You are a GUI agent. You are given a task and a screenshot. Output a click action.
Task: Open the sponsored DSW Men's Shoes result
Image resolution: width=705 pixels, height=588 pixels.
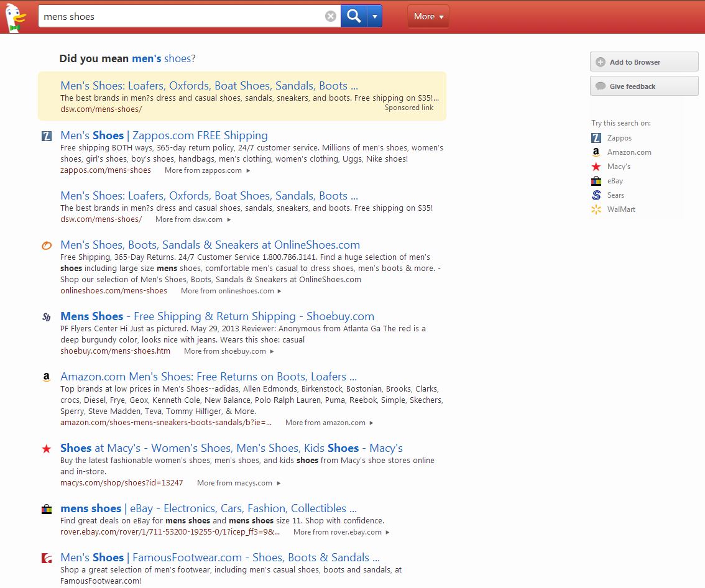pyautogui.click(x=209, y=86)
